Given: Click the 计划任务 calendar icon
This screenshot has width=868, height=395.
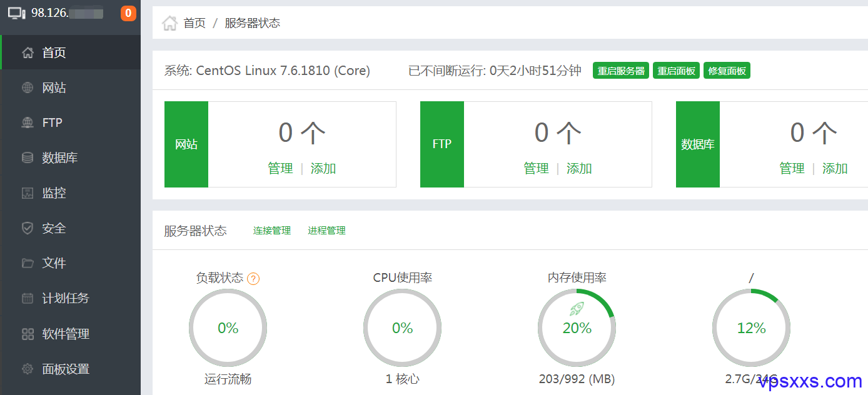Looking at the screenshot, I should point(28,298).
